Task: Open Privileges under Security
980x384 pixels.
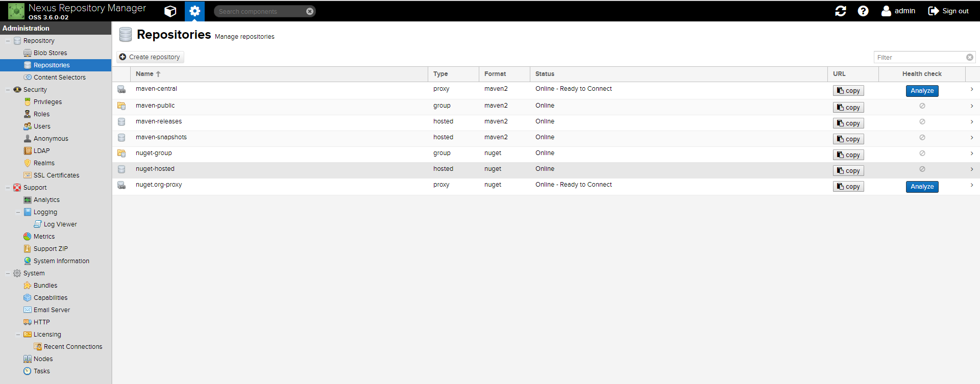Action: tap(47, 102)
